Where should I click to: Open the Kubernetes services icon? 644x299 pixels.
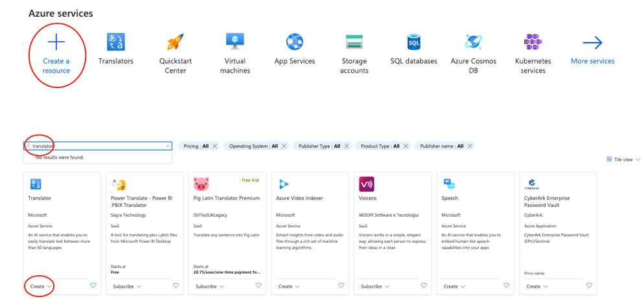click(533, 42)
